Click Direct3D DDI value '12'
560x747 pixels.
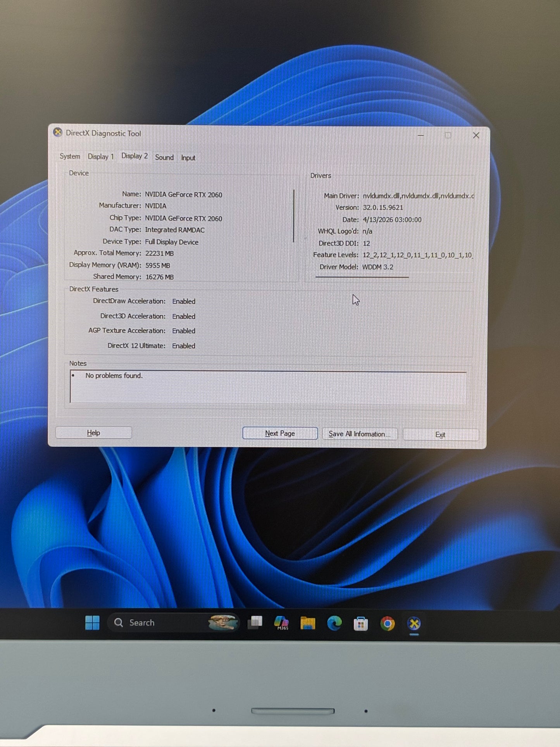(366, 243)
